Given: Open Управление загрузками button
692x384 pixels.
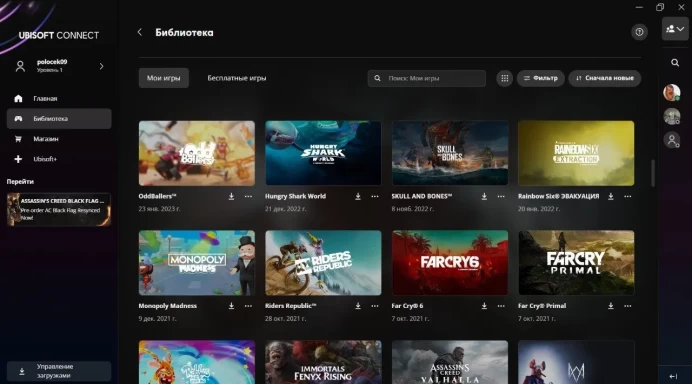Looking at the screenshot, I should pos(59,371).
